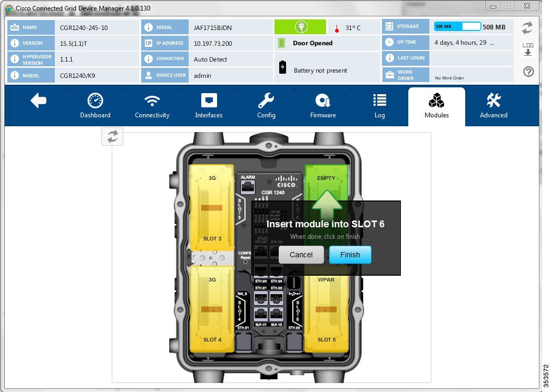Image resolution: width=550 pixels, height=392 pixels.
Task: Click the Door Opened status icon
Action: click(281, 43)
